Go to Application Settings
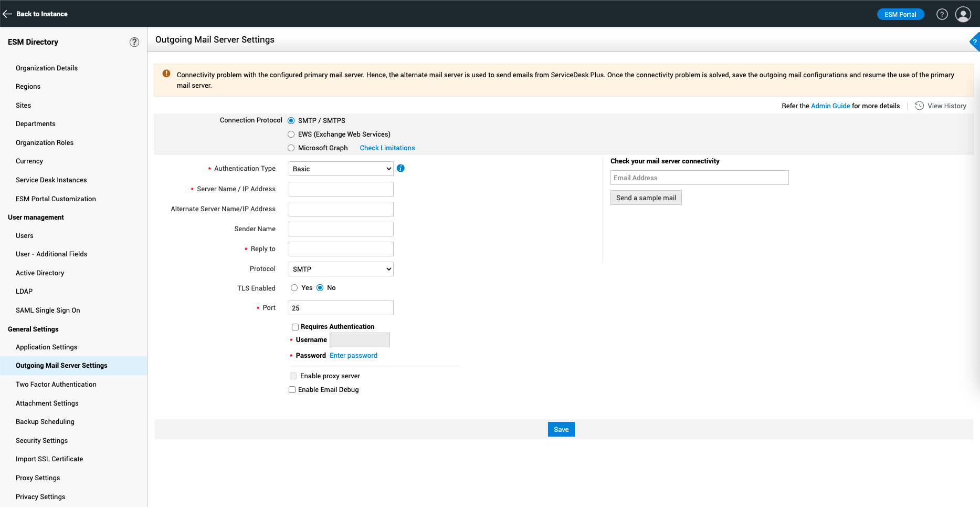Image resolution: width=980 pixels, height=507 pixels. click(47, 347)
